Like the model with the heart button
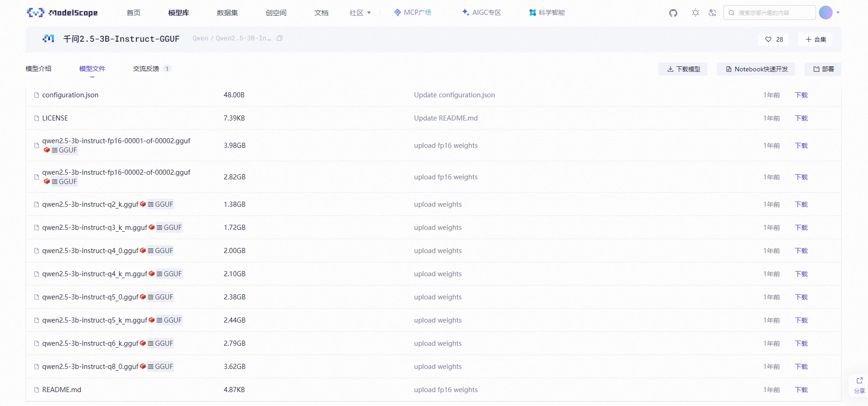 (774, 39)
